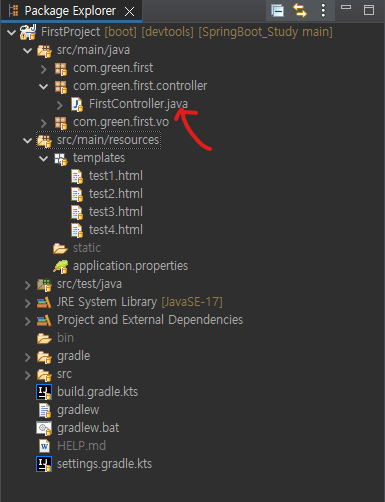Image resolution: width=385 pixels, height=502 pixels.
Task: Select the templates folder label
Action: pyautogui.click(x=99, y=158)
